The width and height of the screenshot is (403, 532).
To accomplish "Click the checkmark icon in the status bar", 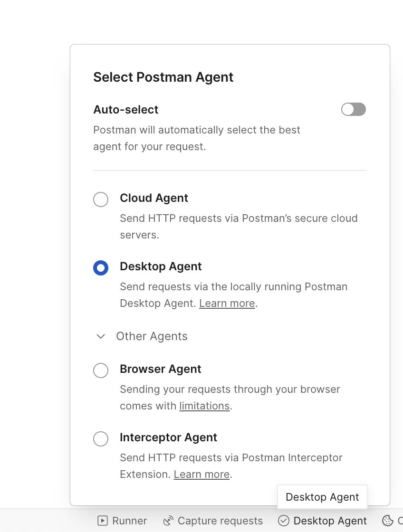I will (284, 521).
